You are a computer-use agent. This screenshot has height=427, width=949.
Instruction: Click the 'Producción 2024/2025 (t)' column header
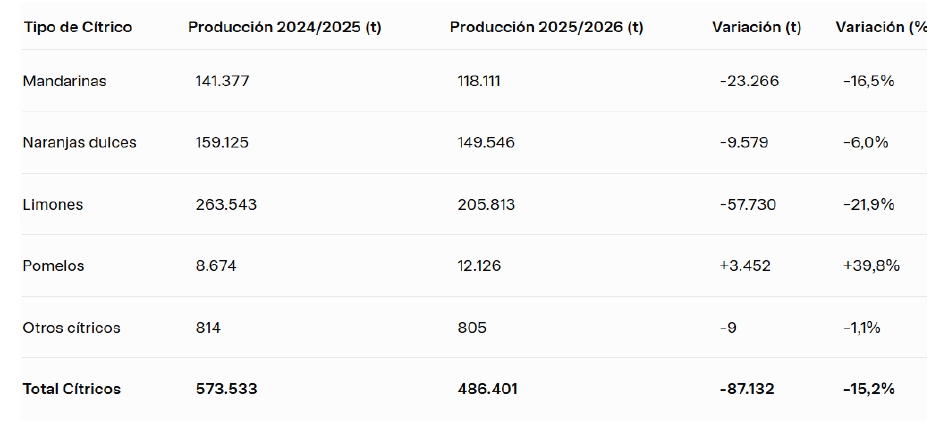(284, 27)
